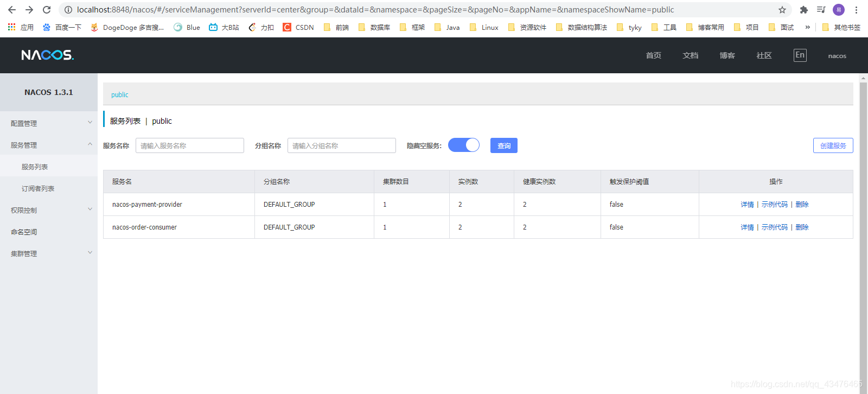The image size is (868, 394).
Task: Open the 大B站 bookmark
Action: coord(224,27)
